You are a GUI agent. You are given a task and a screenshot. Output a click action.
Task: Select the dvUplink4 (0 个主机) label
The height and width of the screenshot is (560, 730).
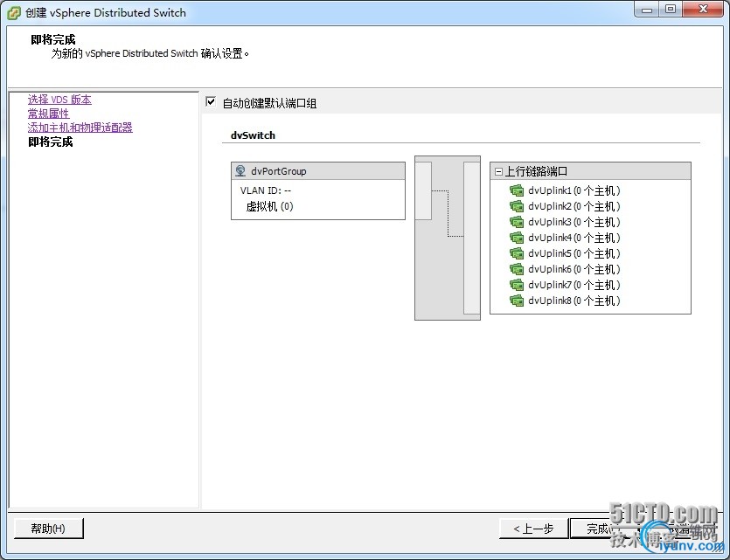pos(574,239)
